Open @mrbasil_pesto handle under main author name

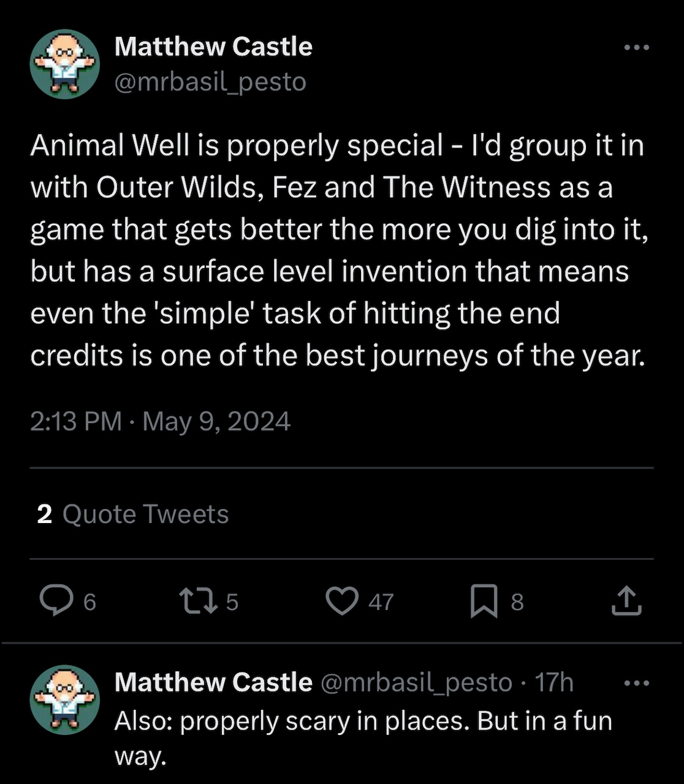[x=210, y=81]
